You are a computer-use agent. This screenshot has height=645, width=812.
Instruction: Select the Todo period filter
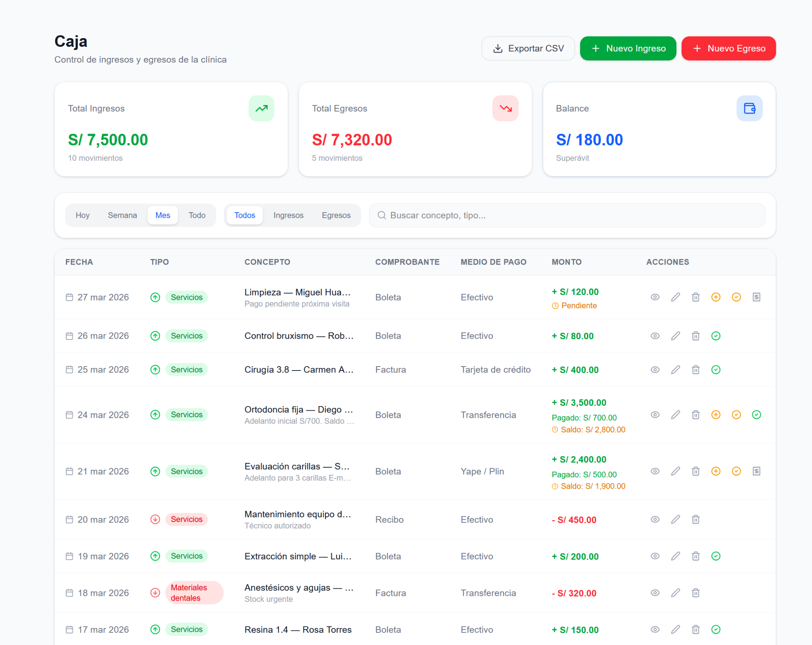click(197, 215)
